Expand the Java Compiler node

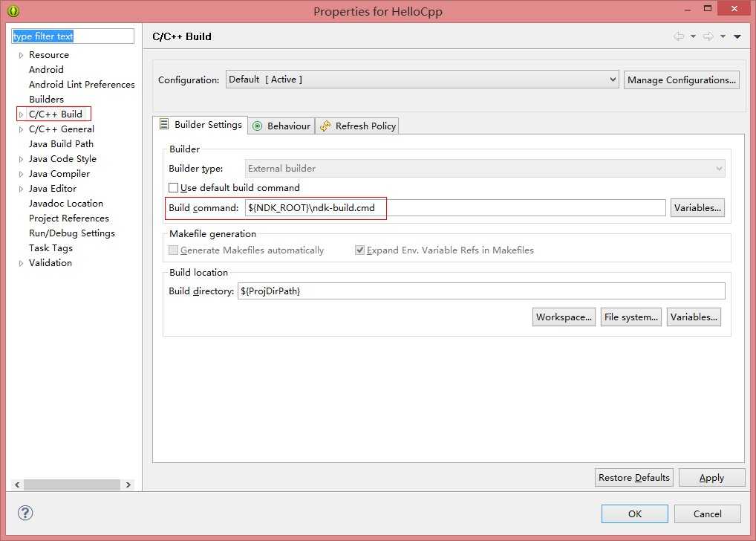[x=21, y=174]
